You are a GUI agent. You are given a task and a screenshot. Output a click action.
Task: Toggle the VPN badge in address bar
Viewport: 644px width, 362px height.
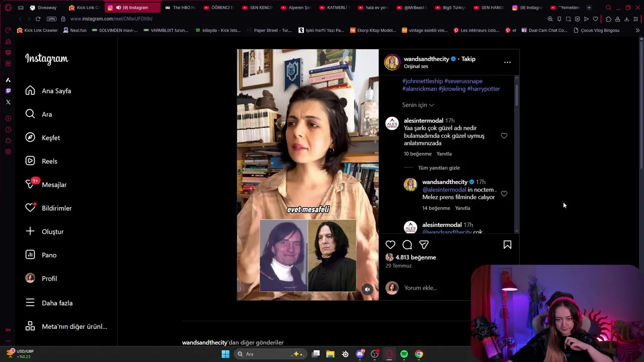click(x=51, y=19)
